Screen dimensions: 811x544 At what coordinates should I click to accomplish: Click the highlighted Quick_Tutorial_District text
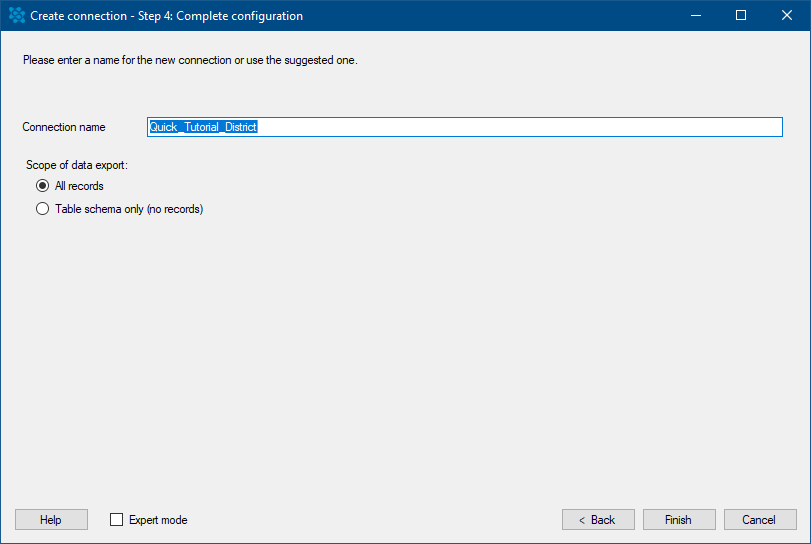coord(203,127)
